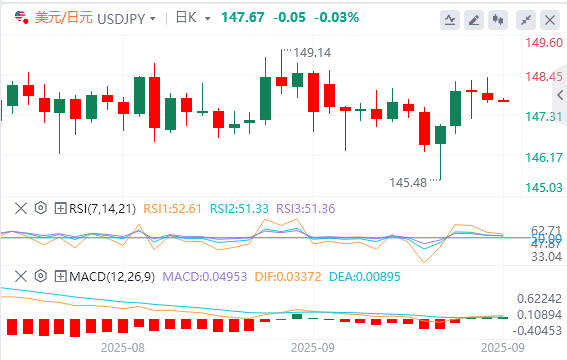Select the pencil drawing tool
The width and height of the screenshot is (567, 360).
pos(474,20)
